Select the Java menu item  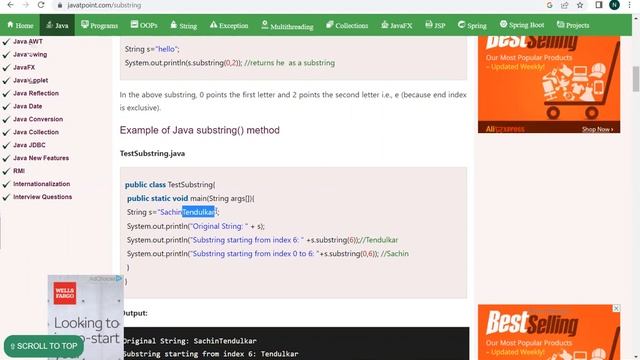57,25
